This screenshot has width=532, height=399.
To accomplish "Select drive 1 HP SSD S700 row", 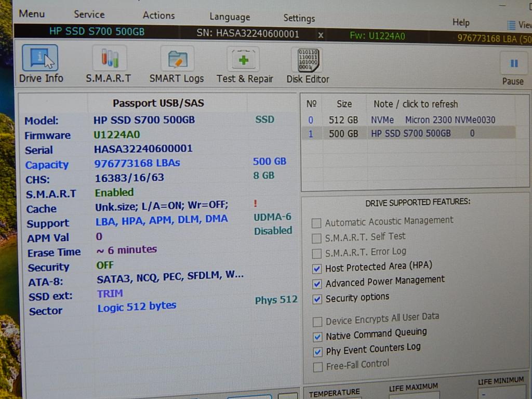I will point(408,134).
